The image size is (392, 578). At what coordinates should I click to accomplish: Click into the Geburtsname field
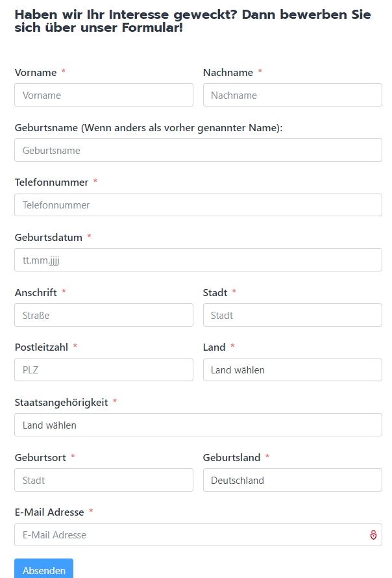[x=198, y=150]
